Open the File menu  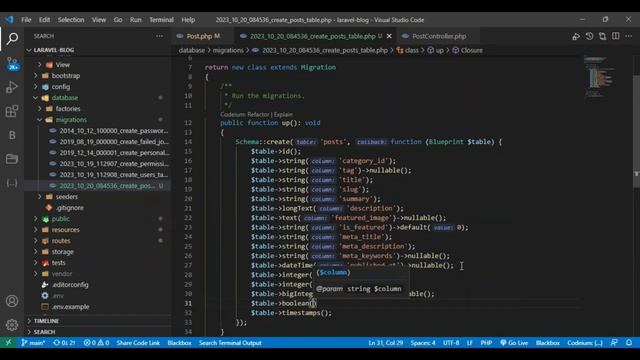26,20
